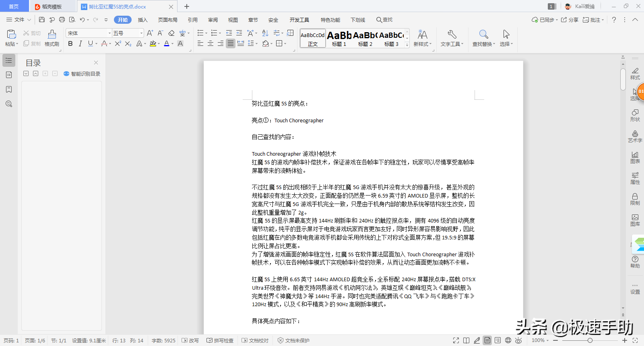
Task: Open the Gallery (图库) side panel icon
Action: point(635,220)
